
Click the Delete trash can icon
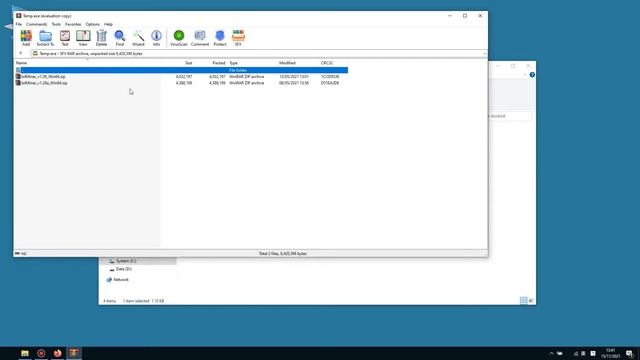point(101,38)
